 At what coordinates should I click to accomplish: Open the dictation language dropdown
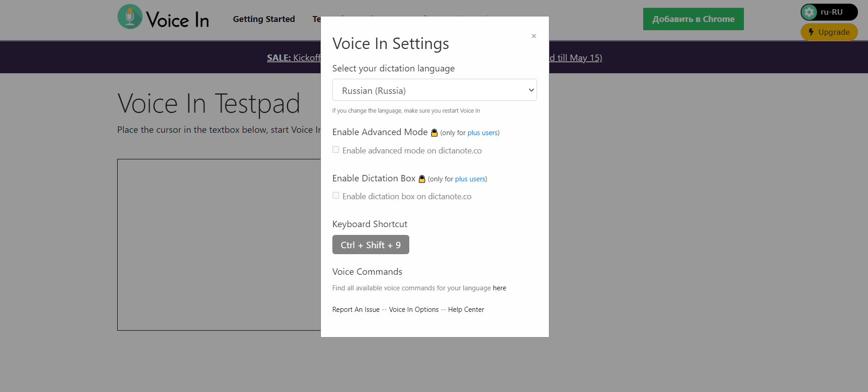click(434, 90)
